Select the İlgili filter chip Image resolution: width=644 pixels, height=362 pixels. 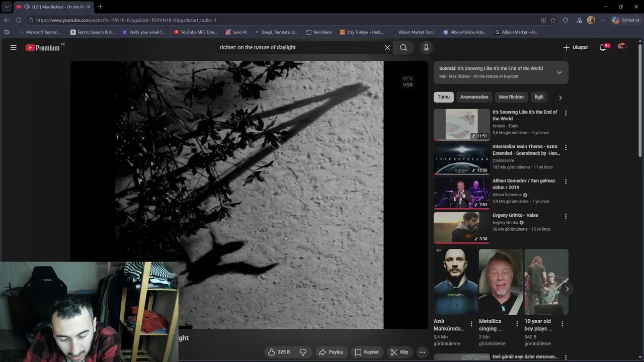point(539,97)
